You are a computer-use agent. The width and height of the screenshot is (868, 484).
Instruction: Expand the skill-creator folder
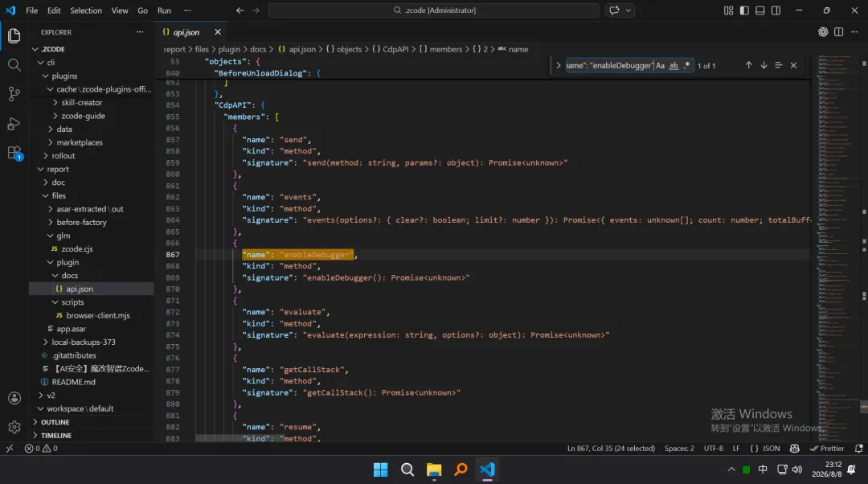point(92,102)
